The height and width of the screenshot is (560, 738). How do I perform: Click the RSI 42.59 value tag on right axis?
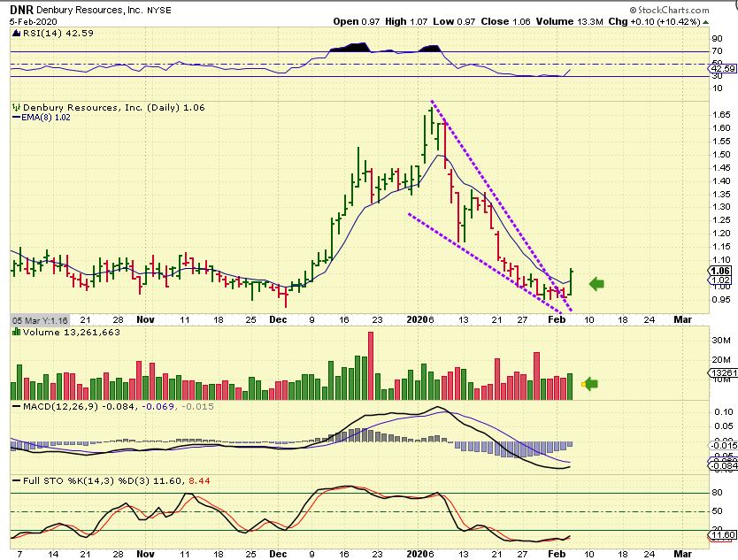[x=723, y=69]
